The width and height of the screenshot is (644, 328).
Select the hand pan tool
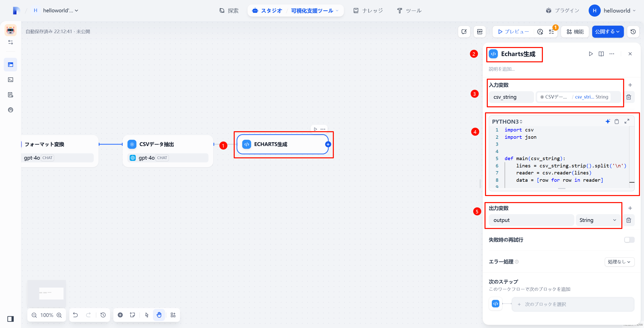[159, 315]
